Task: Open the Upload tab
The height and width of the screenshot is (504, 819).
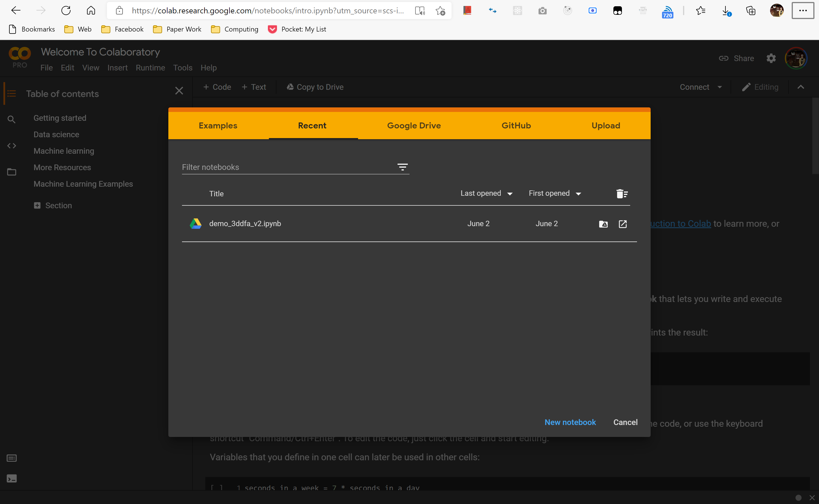Action: click(x=605, y=125)
